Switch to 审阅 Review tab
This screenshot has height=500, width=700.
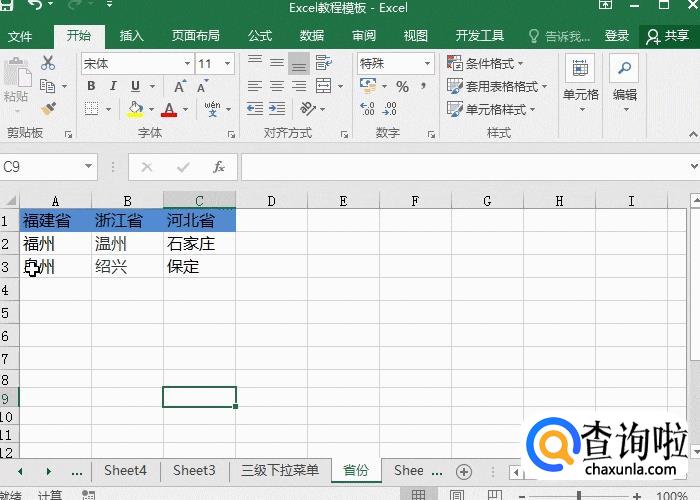(364, 36)
